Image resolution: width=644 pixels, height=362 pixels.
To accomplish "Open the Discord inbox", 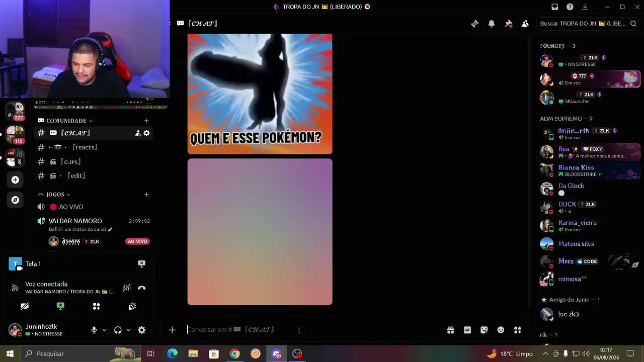I will click(555, 7).
